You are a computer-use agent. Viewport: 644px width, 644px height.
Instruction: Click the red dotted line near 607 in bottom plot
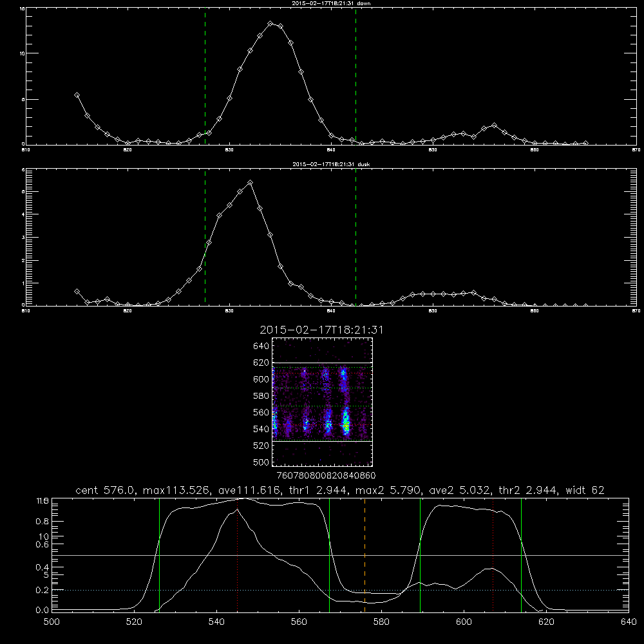pos(493,555)
